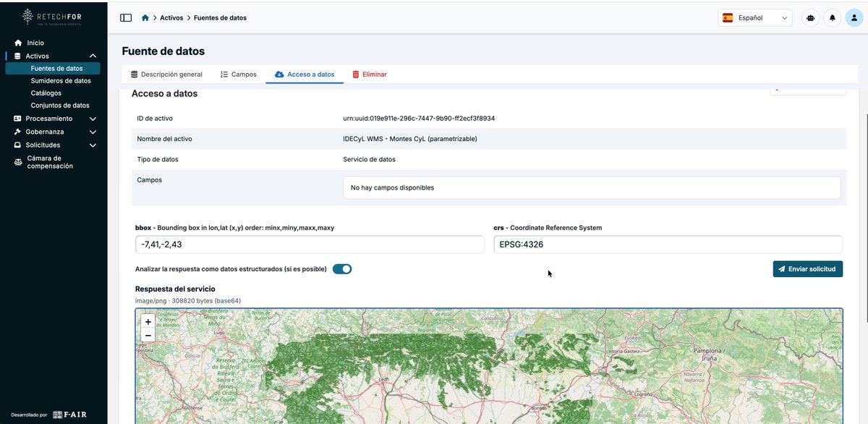Go to home via breadcrumb house icon
Screen dimensions: 868x424
pyautogui.click(x=145, y=17)
